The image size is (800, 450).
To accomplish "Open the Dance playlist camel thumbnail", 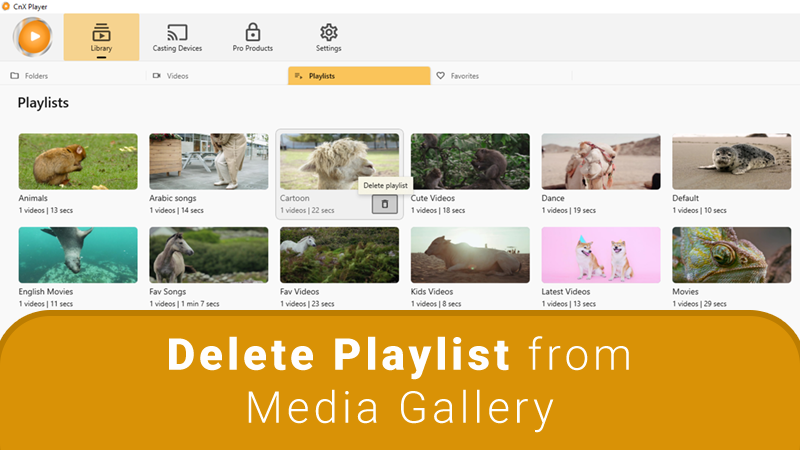I will click(601, 161).
